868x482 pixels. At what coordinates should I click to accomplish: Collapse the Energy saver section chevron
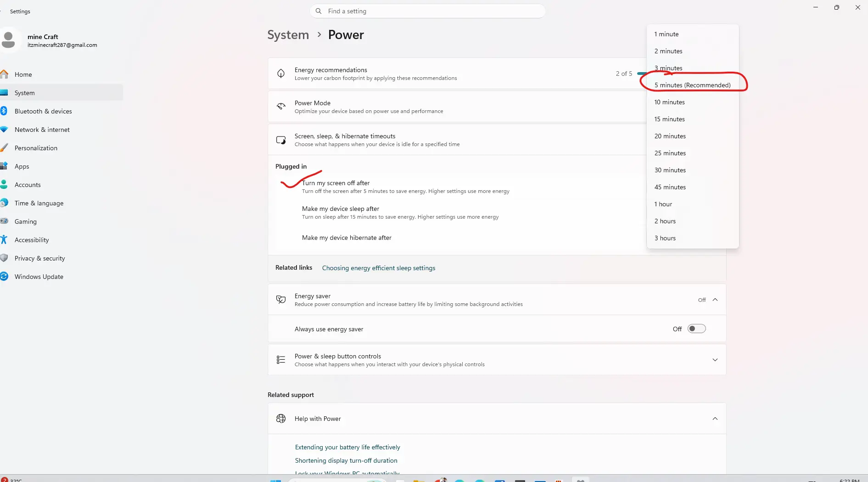pos(715,300)
